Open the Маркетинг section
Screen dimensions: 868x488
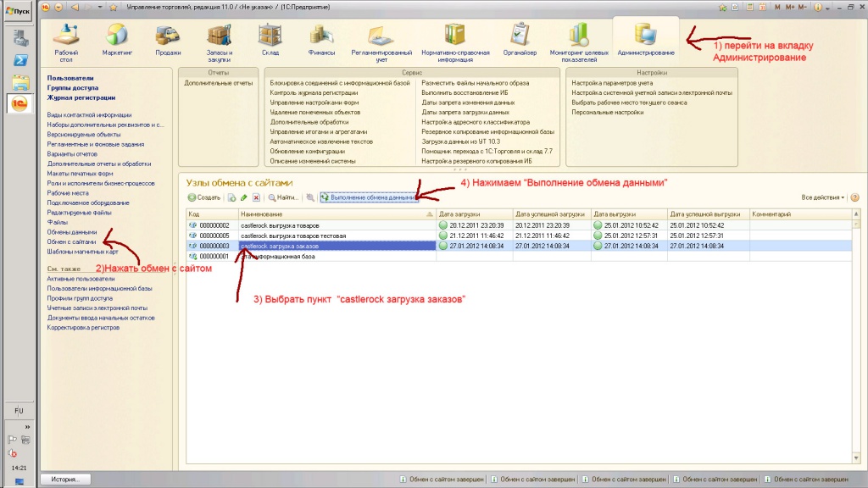117,40
